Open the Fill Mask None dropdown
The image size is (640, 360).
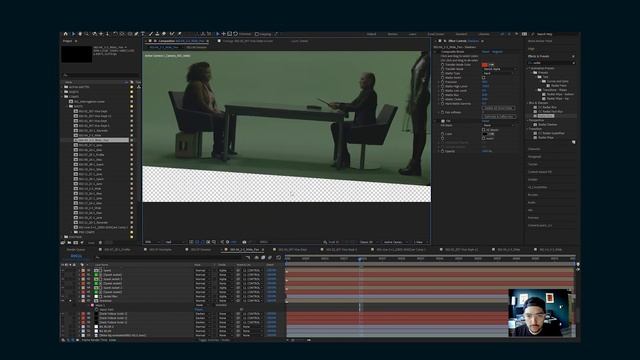pos(498,125)
